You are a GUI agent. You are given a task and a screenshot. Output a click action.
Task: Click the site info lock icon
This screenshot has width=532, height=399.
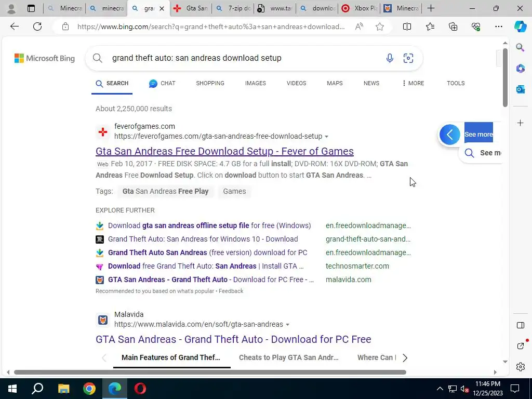(65, 26)
